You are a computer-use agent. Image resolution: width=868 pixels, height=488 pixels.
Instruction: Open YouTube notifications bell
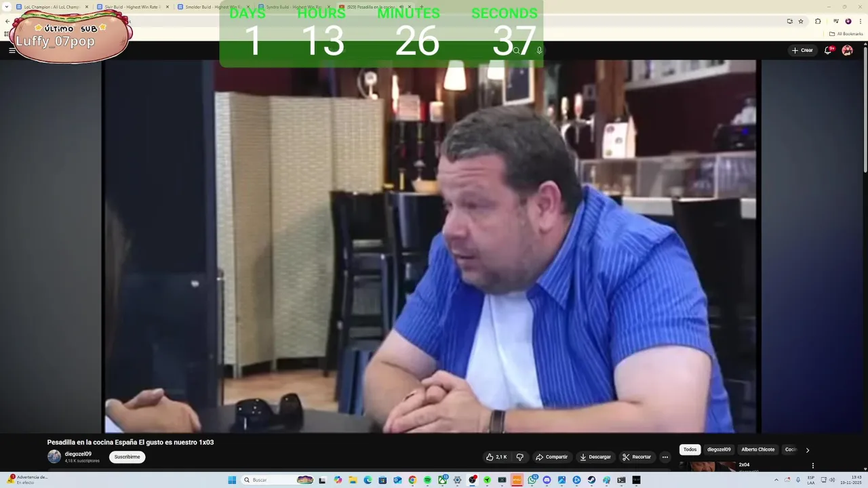tap(828, 50)
